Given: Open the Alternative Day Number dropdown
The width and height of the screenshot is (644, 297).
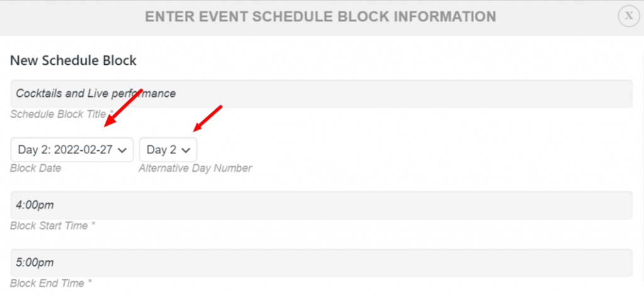Looking at the screenshot, I should click(168, 150).
